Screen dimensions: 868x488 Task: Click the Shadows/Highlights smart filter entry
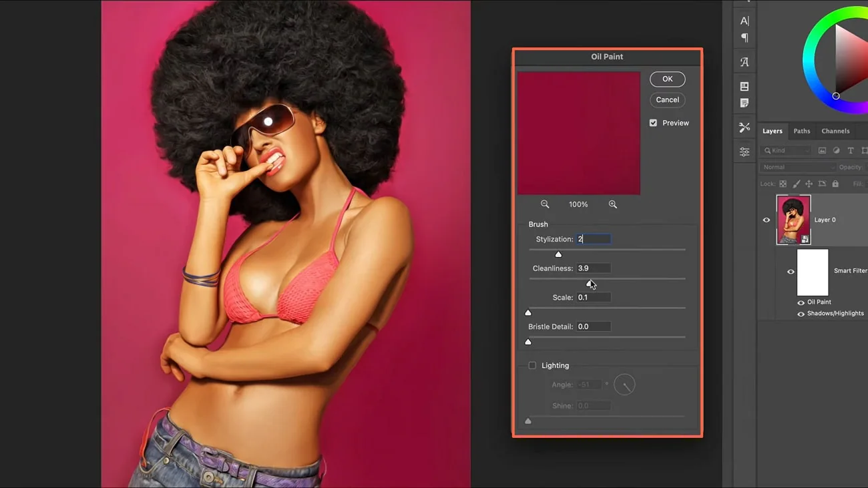pos(835,313)
